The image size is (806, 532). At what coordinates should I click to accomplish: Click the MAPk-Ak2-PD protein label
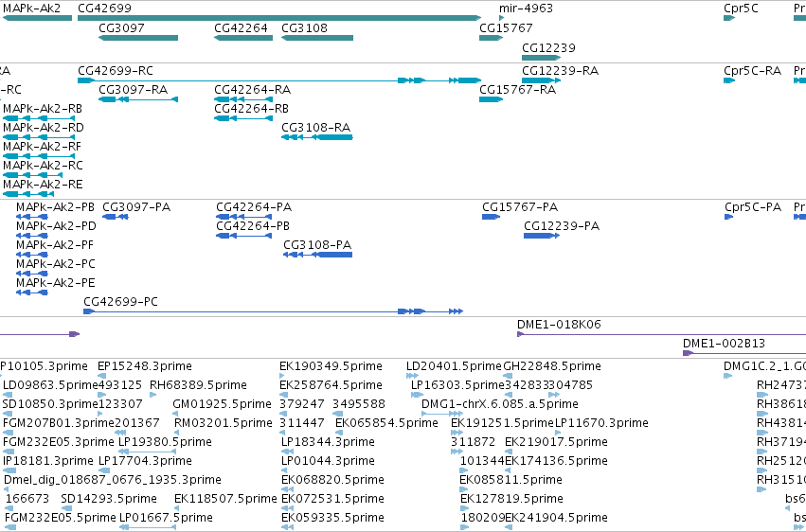pyautogui.click(x=56, y=226)
